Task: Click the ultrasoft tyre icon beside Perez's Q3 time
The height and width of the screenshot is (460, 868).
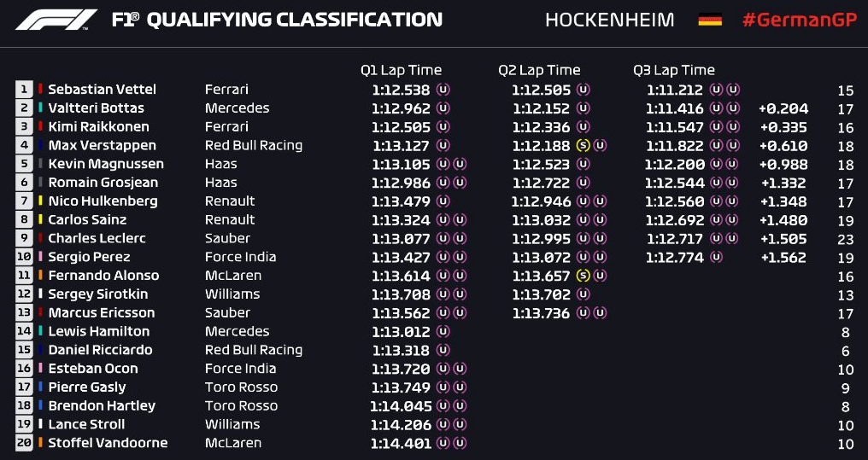Action: point(716,257)
